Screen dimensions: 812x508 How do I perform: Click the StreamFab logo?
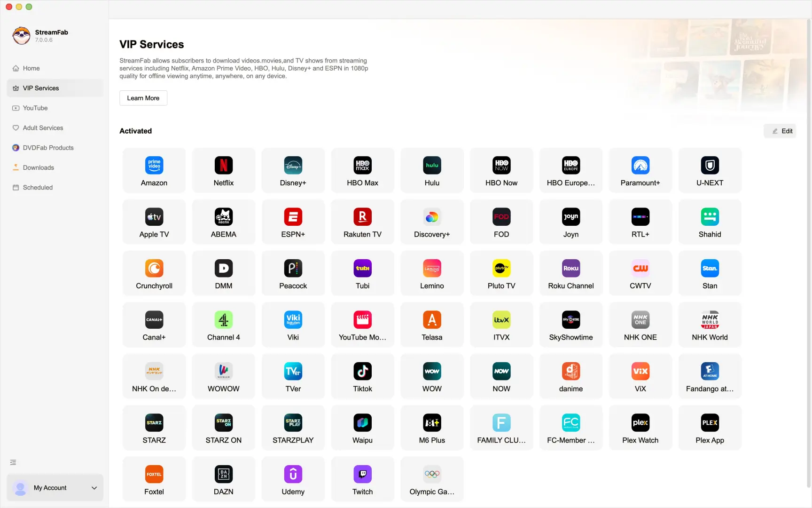click(x=22, y=36)
